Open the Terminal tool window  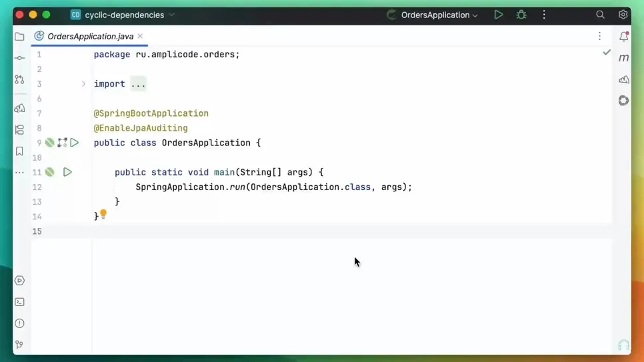[x=19, y=302]
